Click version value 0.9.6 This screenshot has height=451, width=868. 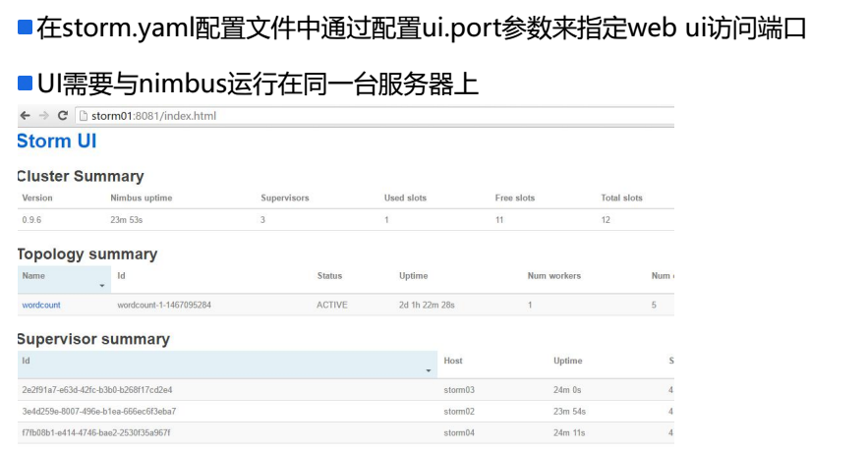click(31, 220)
